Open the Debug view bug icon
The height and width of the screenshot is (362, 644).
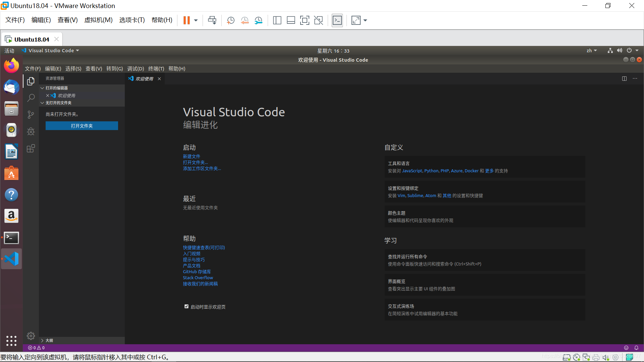pyautogui.click(x=31, y=131)
